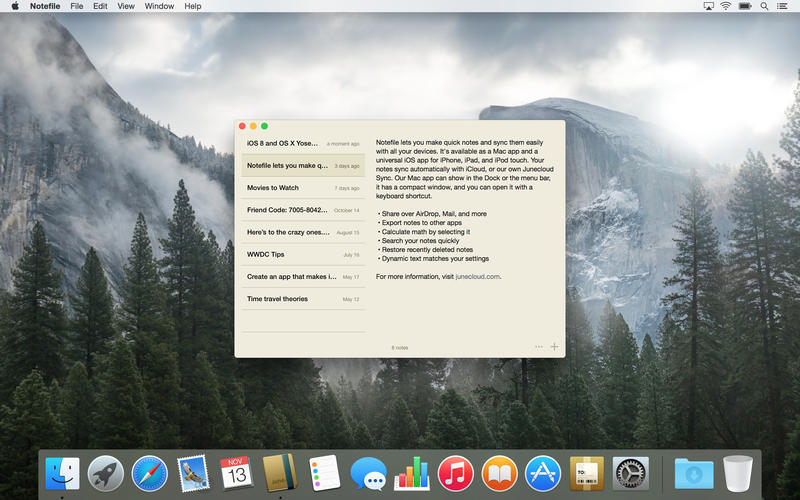
Task: Open the Window menu
Action: tap(159, 6)
